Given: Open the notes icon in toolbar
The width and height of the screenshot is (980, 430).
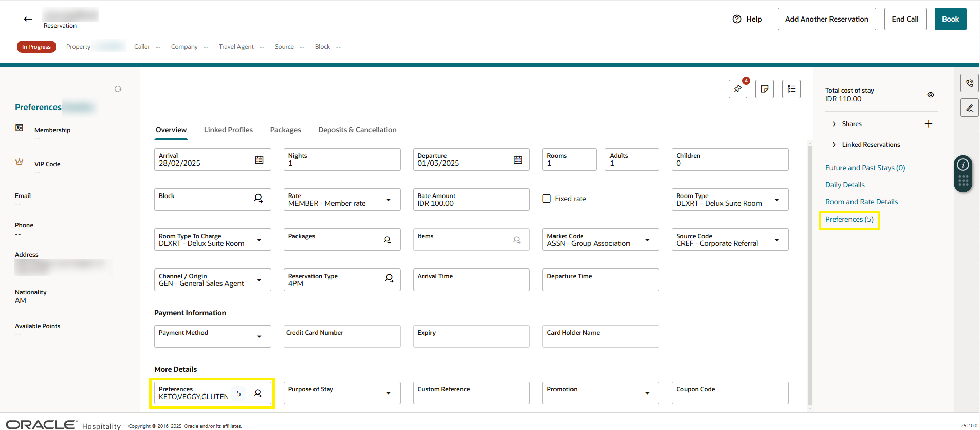Looking at the screenshot, I should point(765,89).
